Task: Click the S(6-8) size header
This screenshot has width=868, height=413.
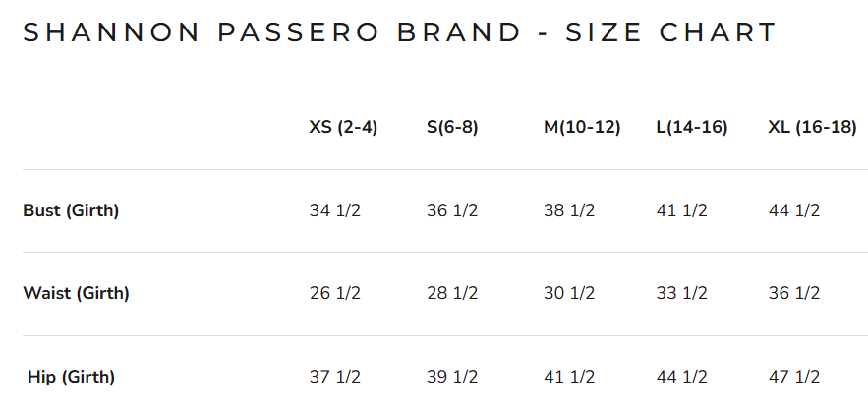Action: tap(452, 127)
